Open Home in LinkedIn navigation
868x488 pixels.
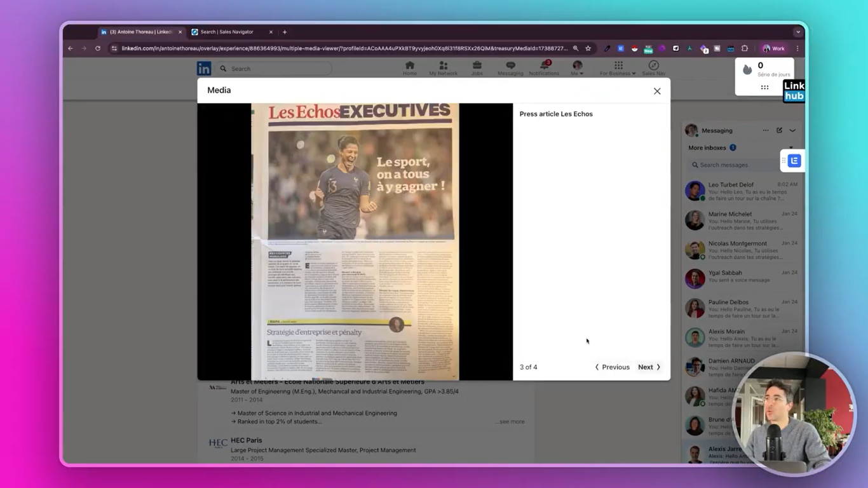[410, 69]
